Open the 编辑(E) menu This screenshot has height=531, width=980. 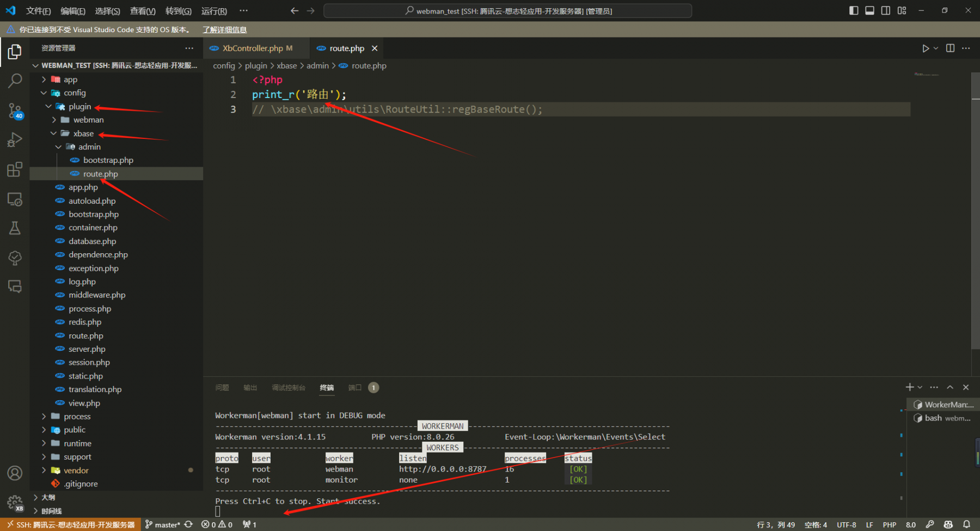coord(73,11)
